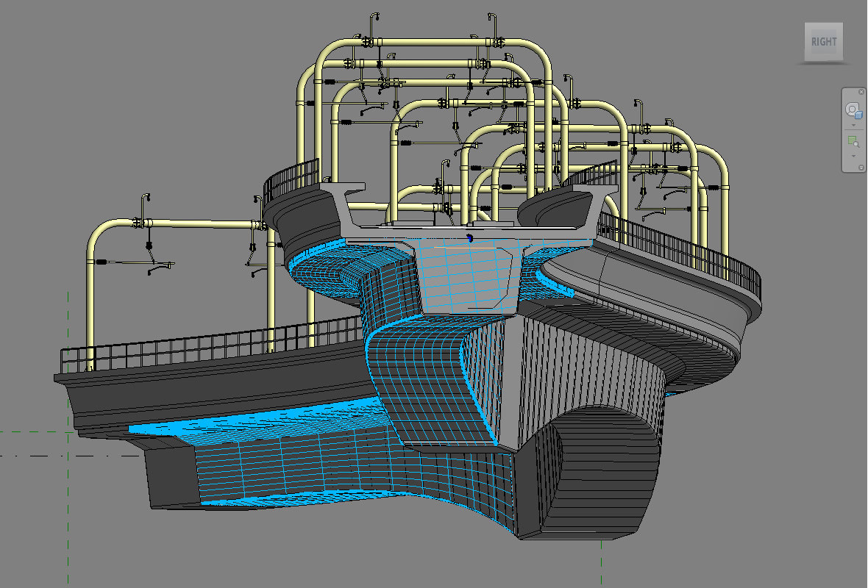
Task: Expand the Zoom options dropdown arrow
Action: [853, 156]
